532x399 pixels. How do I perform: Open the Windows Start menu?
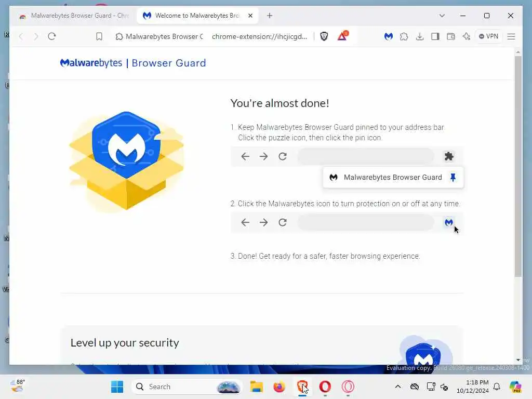pyautogui.click(x=117, y=387)
